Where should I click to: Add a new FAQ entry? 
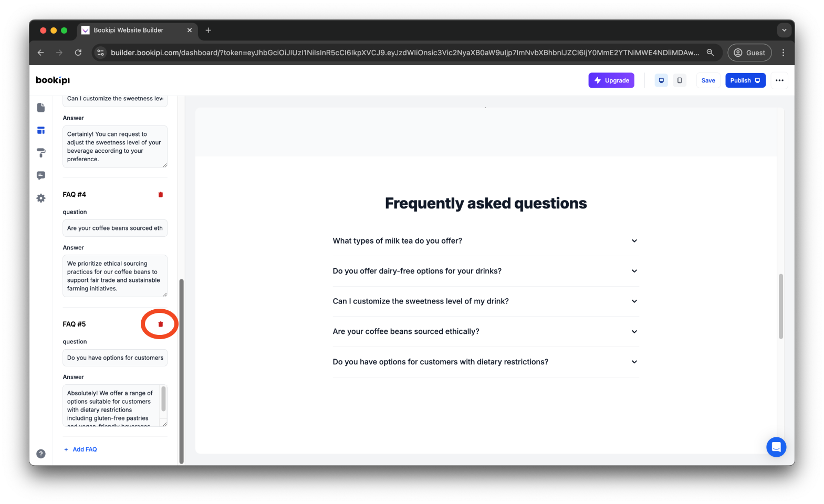coord(80,449)
